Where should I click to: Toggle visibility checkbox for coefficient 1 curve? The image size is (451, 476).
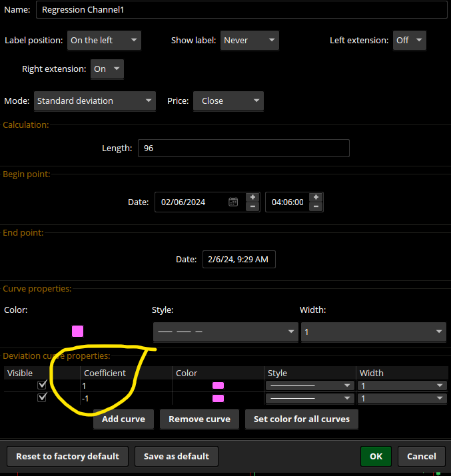click(x=43, y=385)
